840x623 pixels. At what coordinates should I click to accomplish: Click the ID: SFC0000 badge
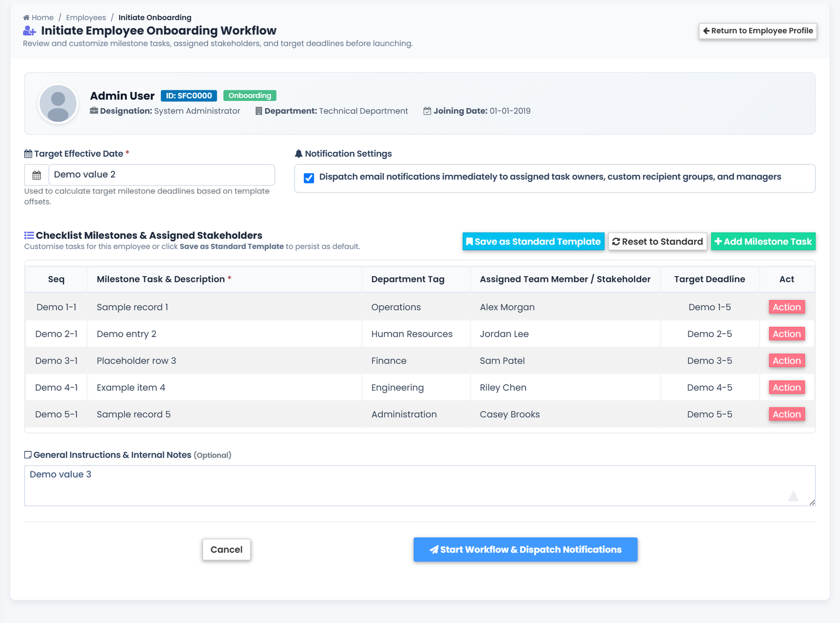[189, 96]
